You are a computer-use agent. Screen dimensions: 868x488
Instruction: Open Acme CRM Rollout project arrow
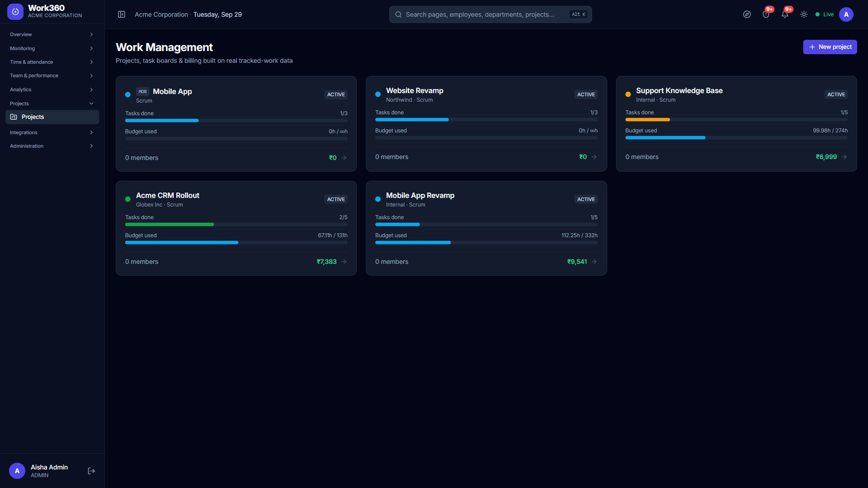[344, 262]
